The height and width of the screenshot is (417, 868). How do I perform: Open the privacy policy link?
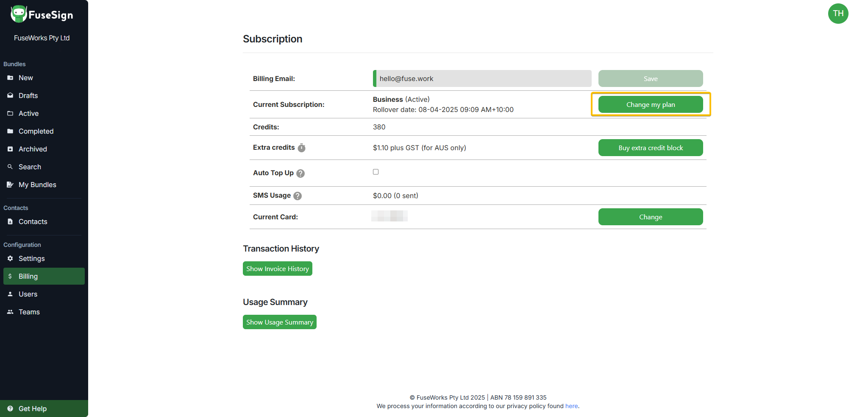[x=571, y=406]
